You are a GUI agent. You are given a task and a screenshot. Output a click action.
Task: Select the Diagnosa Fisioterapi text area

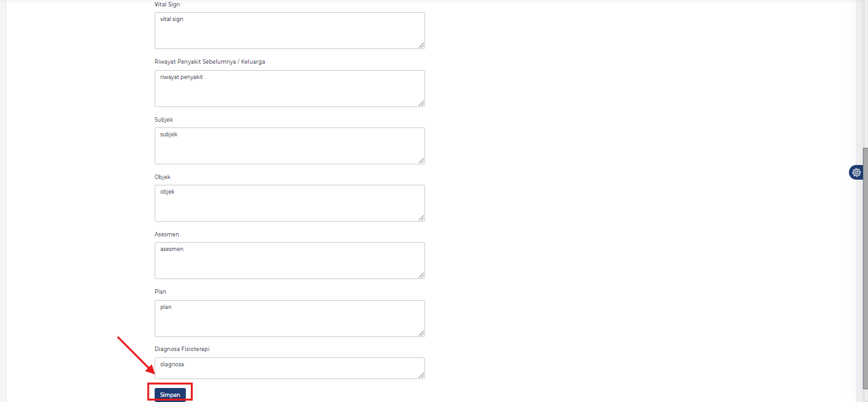pyautogui.click(x=290, y=368)
